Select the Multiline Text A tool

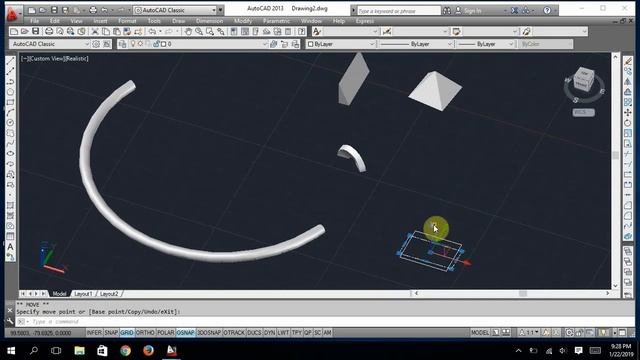click(x=11, y=247)
